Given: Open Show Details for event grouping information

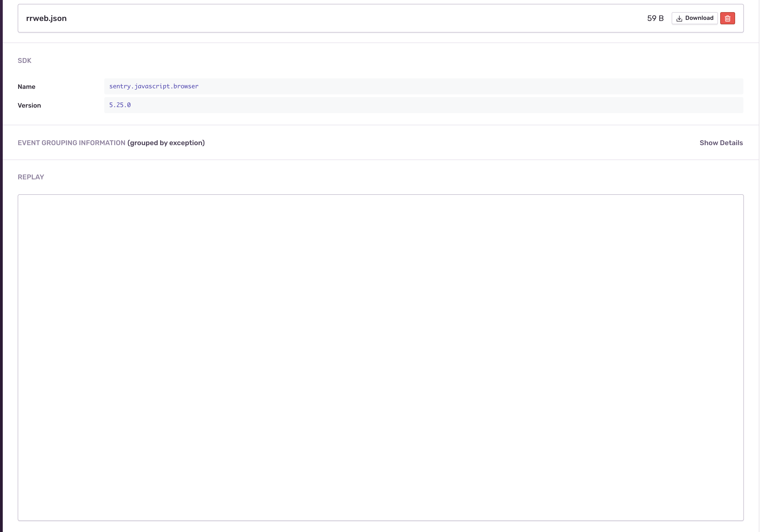Looking at the screenshot, I should [x=721, y=143].
